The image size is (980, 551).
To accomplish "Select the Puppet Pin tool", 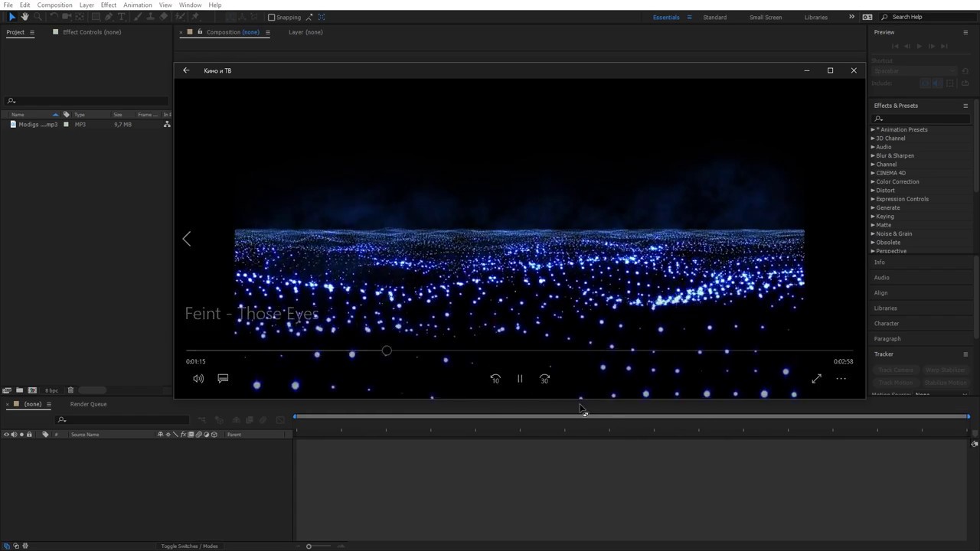I will point(194,17).
